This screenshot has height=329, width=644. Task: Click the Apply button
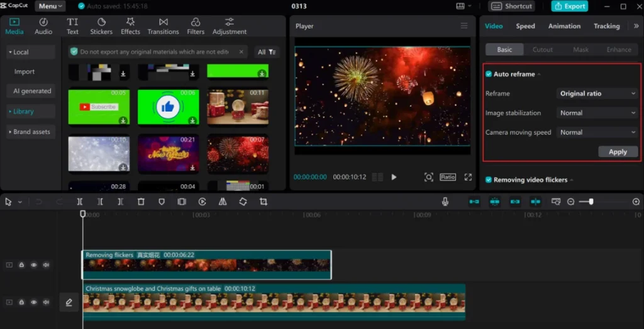pyautogui.click(x=618, y=152)
